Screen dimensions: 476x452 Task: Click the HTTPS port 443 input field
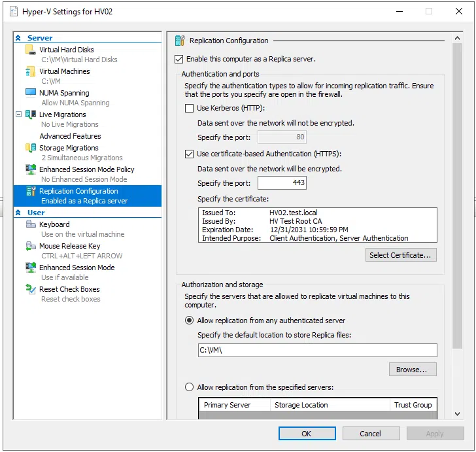(x=282, y=183)
